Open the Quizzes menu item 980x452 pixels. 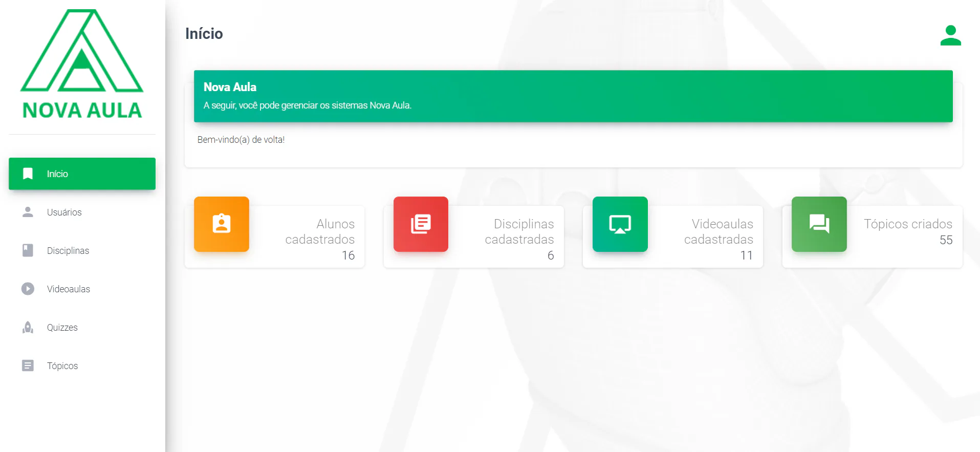pos(82,327)
